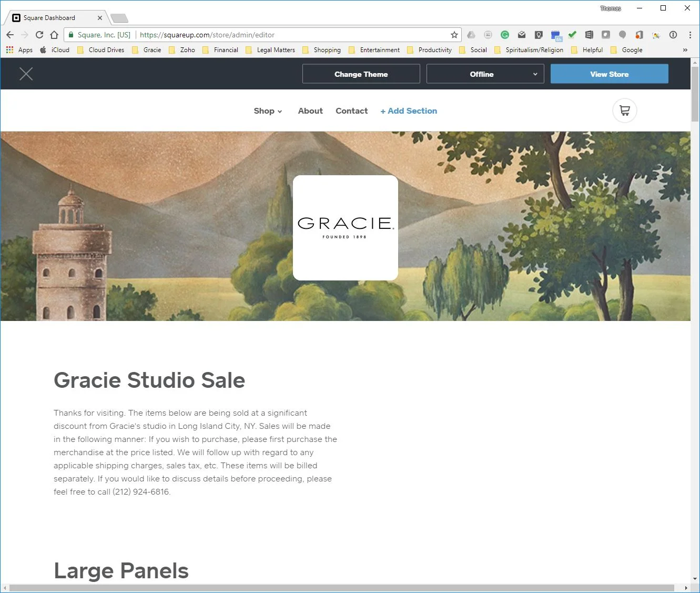Open the Shopping bookmark folder

[322, 50]
